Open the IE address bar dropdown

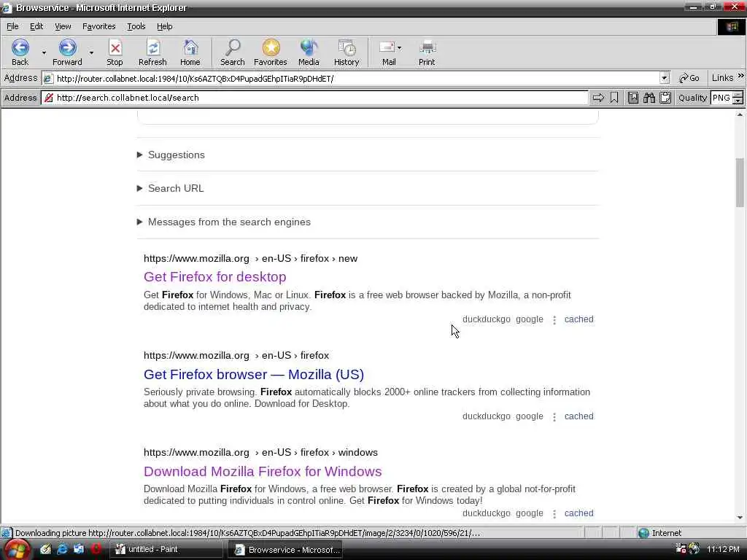tap(664, 78)
